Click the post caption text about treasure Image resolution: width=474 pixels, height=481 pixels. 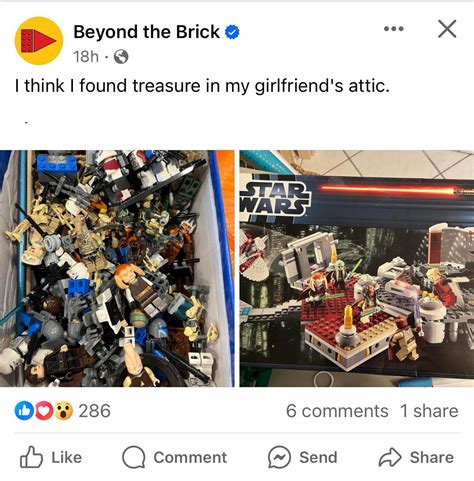coord(202,86)
